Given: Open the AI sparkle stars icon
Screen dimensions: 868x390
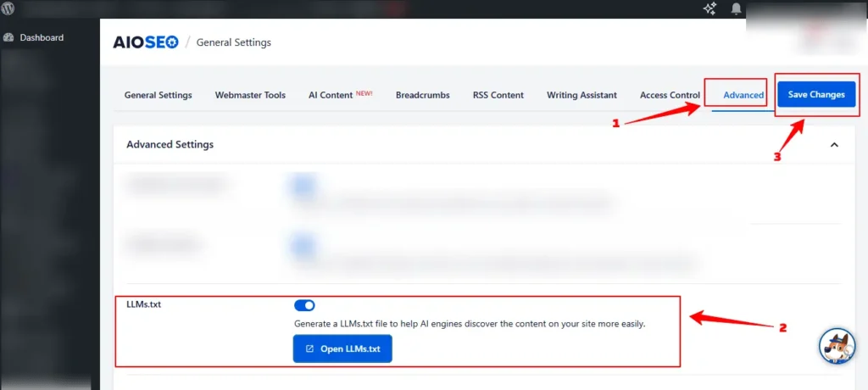Looking at the screenshot, I should point(710,8).
